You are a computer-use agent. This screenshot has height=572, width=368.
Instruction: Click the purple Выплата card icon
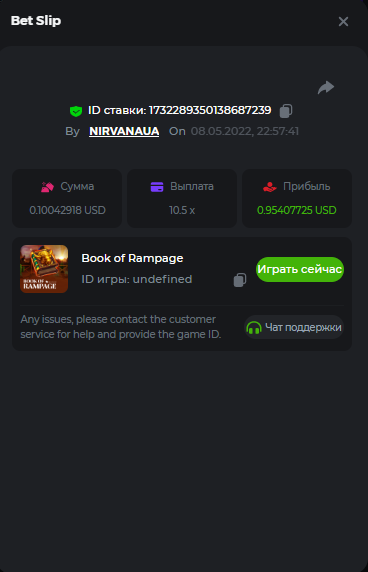point(157,187)
